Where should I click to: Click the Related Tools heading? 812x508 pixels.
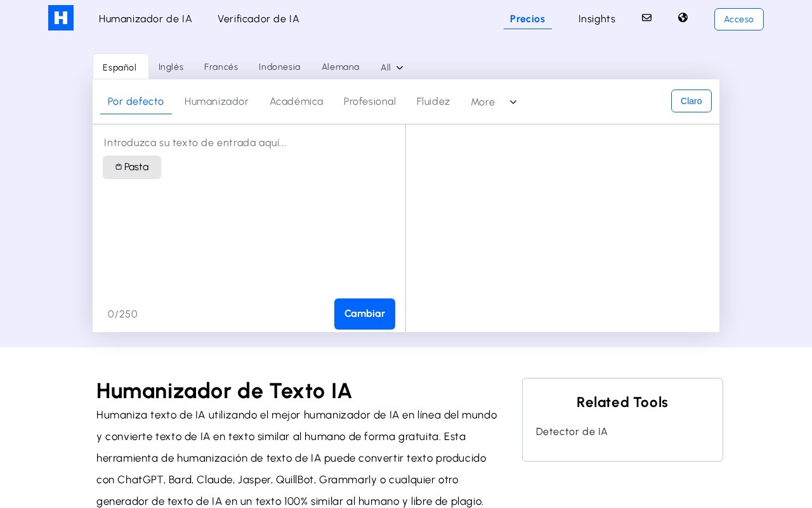click(x=622, y=403)
